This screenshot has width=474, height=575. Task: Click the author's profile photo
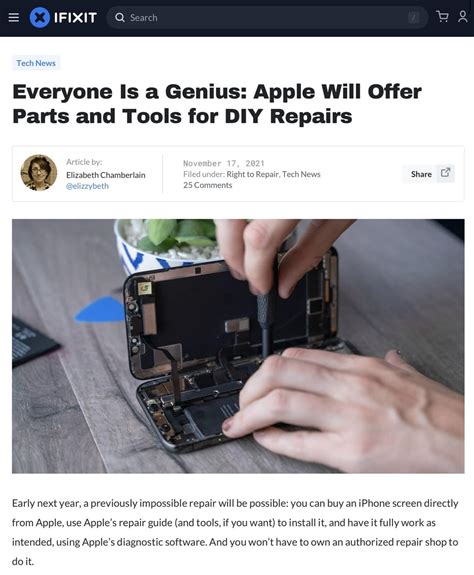tap(39, 173)
